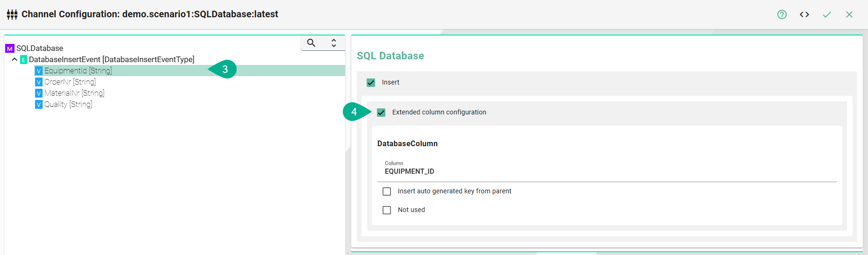Apply configuration with the checkmark icon
The height and width of the screenshot is (255, 868).
coord(826,14)
